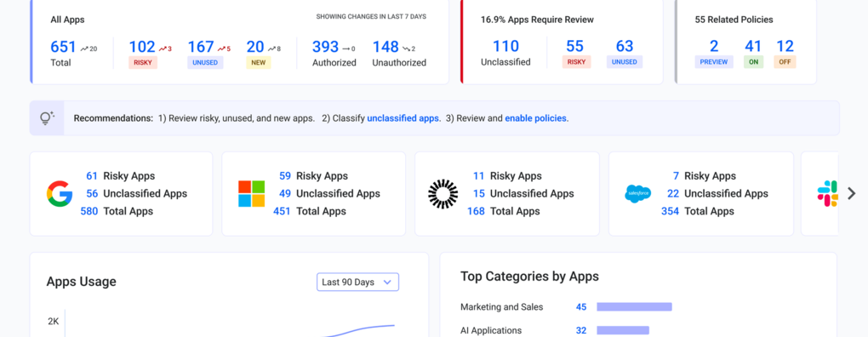Click Google's 580 Total Apps count
Image resolution: width=868 pixels, height=337 pixels.
point(89,211)
